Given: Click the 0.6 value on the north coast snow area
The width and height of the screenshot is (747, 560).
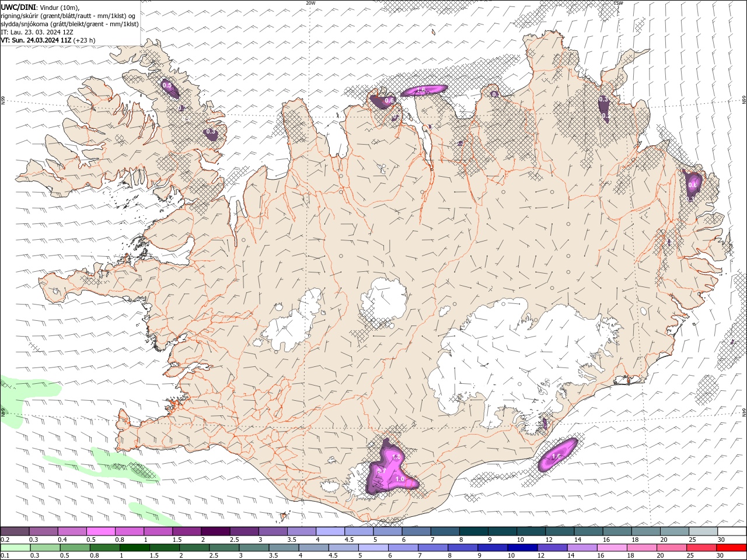Looking at the screenshot, I should point(390,100).
